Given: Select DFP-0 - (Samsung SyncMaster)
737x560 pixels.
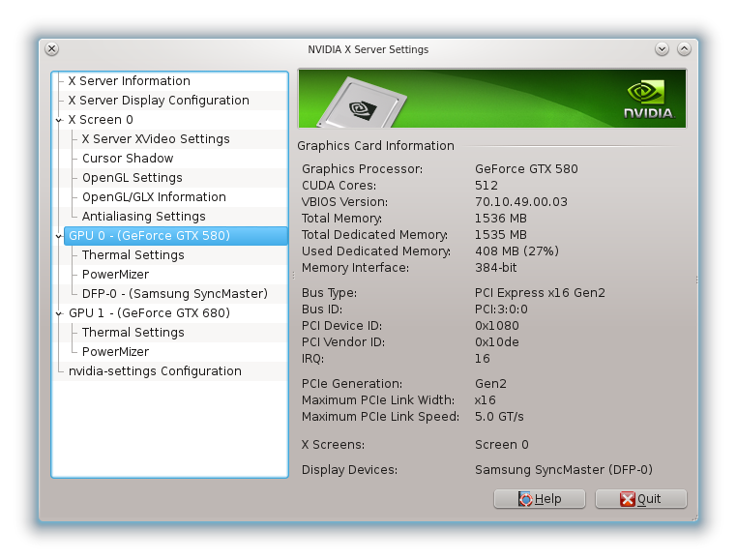Looking at the screenshot, I should pos(175,293).
